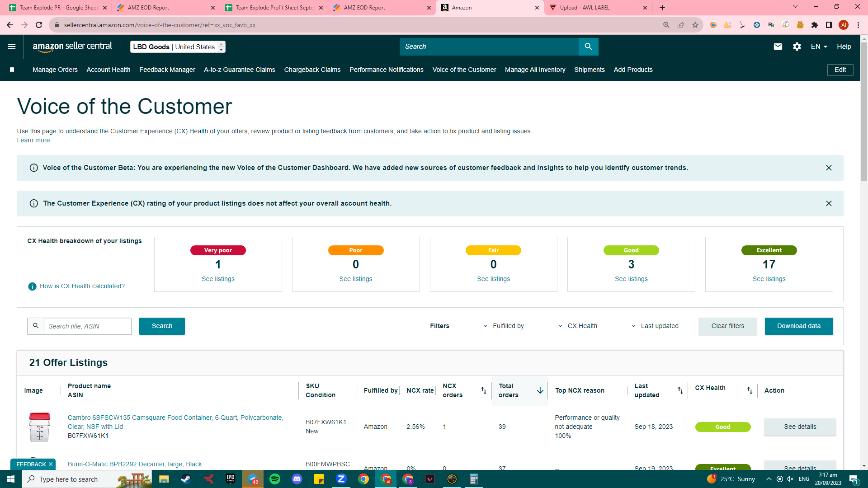The image size is (868, 488).
Task: Click the browser address bar URL
Action: pyautogui.click(x=160, y=25)
